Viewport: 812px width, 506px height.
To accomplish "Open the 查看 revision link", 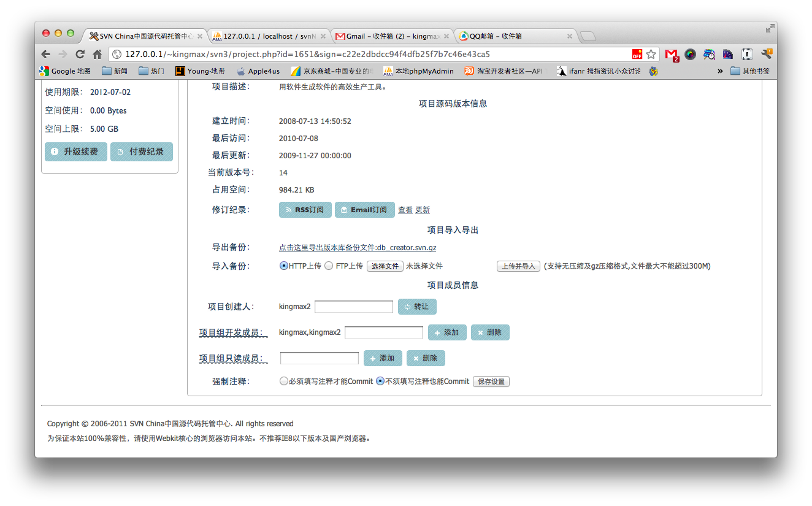I will point(405,210).
